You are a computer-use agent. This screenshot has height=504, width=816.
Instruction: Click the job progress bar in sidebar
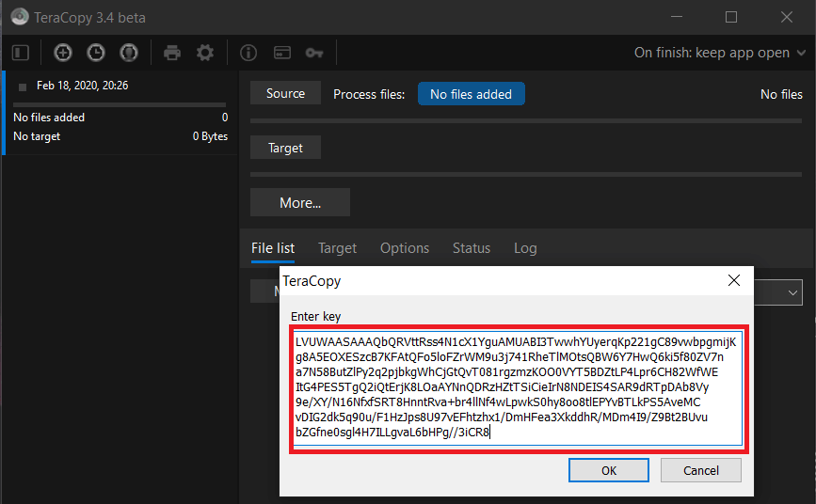[120, 104]
